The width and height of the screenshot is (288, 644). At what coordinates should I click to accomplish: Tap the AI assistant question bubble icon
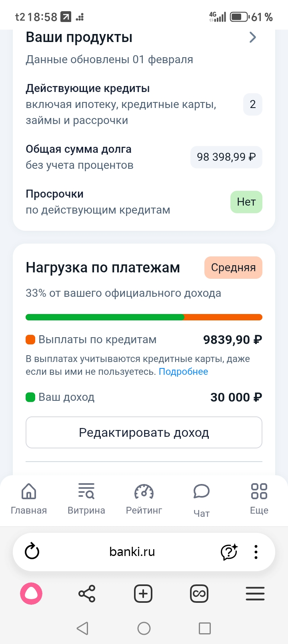coord(229,552)
